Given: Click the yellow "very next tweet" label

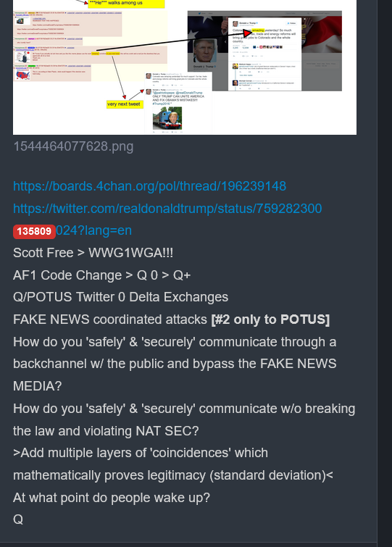Looking at the screenshot, I should point(125,104).
